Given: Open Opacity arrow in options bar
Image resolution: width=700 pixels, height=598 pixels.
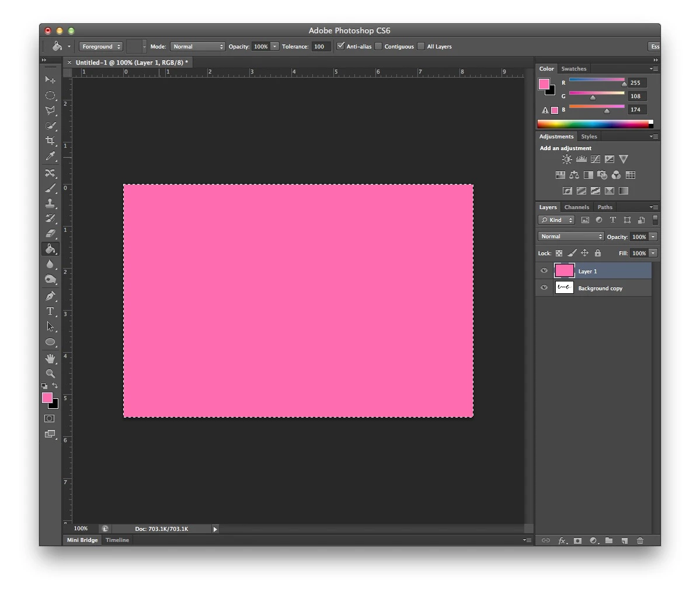Looking at the screenshot, I should point(274,47).
